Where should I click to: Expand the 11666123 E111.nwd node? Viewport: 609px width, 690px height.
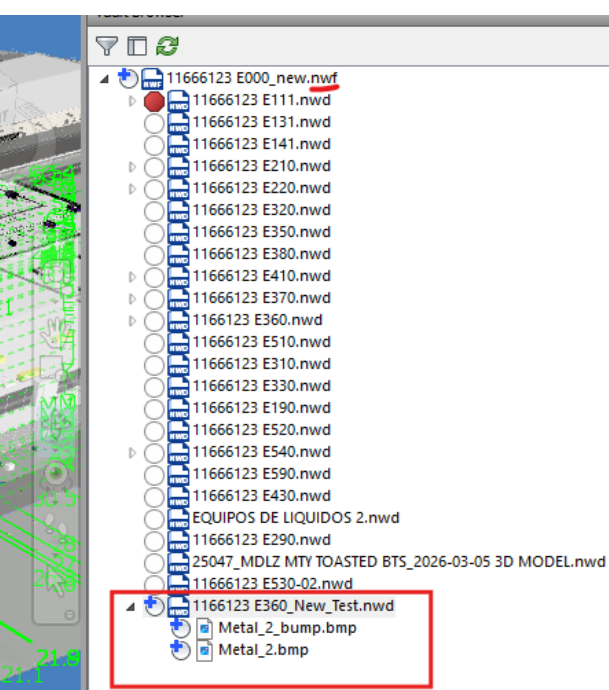[x=132, y=101]
